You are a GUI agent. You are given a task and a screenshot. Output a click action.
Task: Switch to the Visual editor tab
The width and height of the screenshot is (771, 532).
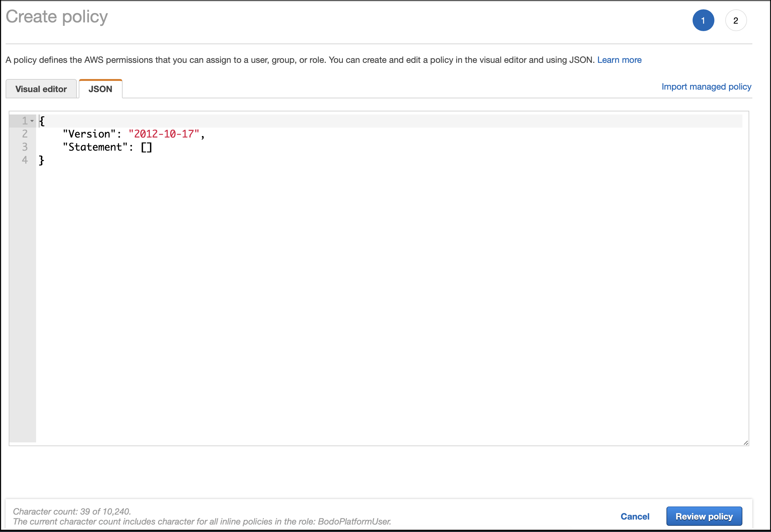pos(41,89)
